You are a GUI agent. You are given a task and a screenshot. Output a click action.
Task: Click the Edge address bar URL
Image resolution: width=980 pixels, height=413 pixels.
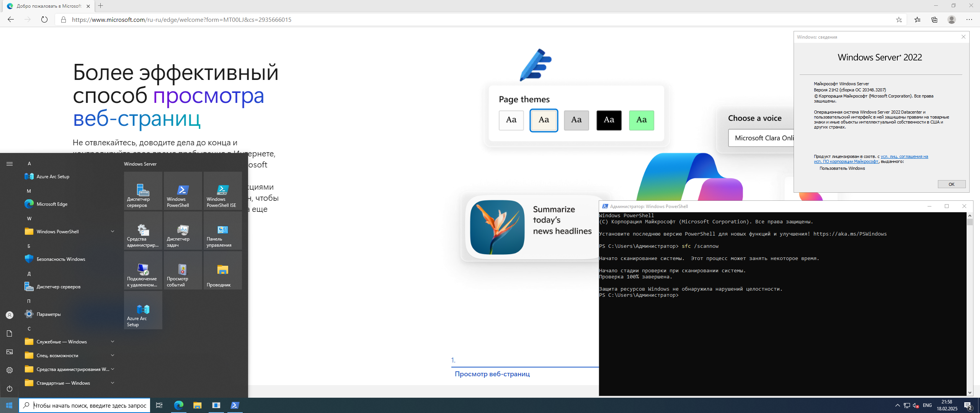pyautogui.click(x=181, y=20)
